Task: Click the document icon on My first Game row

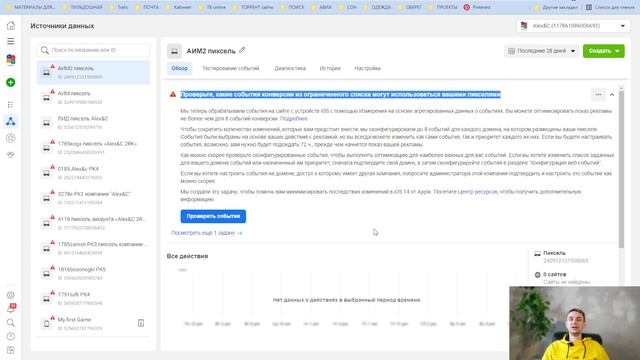Action: coord(141,323)
